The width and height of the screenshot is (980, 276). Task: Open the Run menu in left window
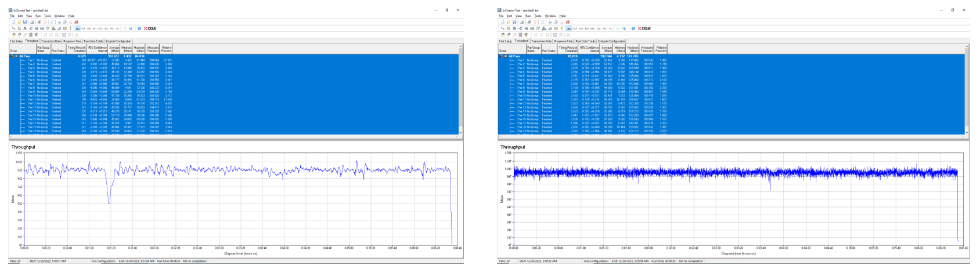tap(38, 16)
